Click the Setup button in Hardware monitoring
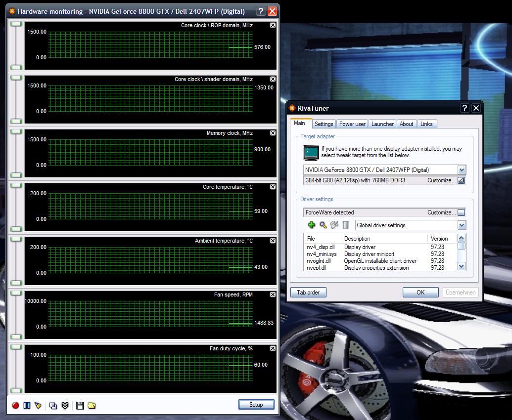The height and width of the screenshot is (420, 512). [x=256, y=404]
